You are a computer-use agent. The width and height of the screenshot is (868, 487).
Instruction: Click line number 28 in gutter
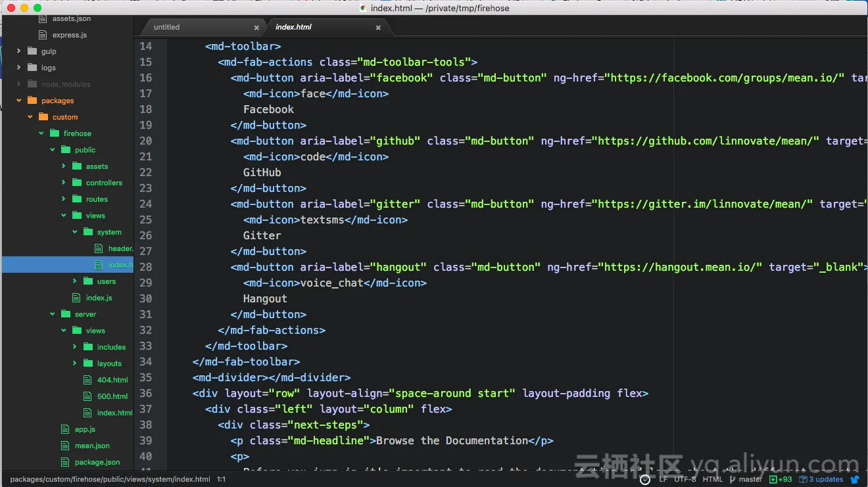[145, 267]
